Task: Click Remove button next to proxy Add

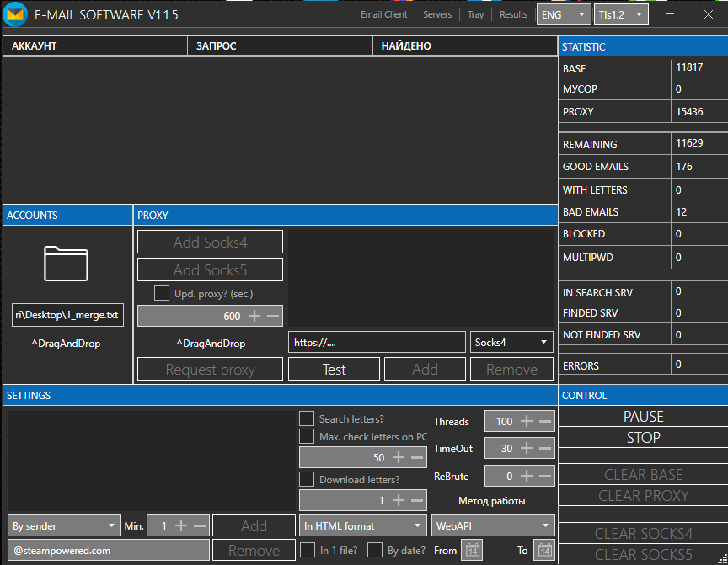Action: click(511, 370)
